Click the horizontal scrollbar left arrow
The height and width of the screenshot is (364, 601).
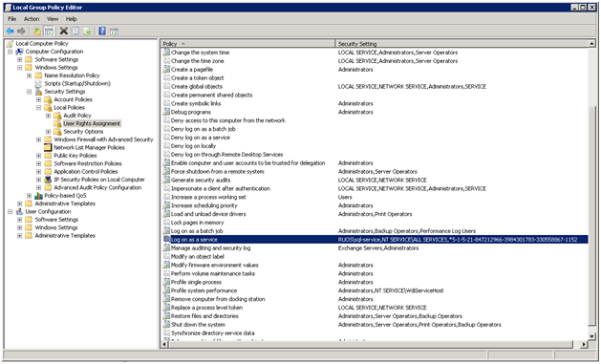[x=164, y=345]
